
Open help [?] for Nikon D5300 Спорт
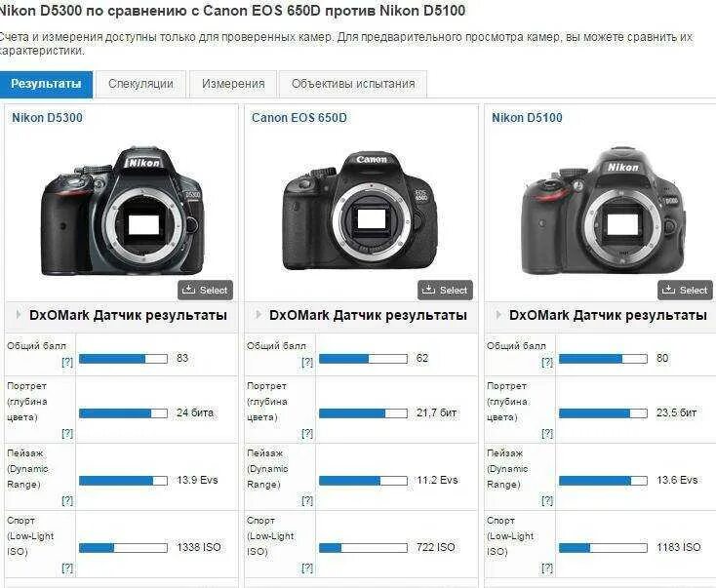point(67,568)
